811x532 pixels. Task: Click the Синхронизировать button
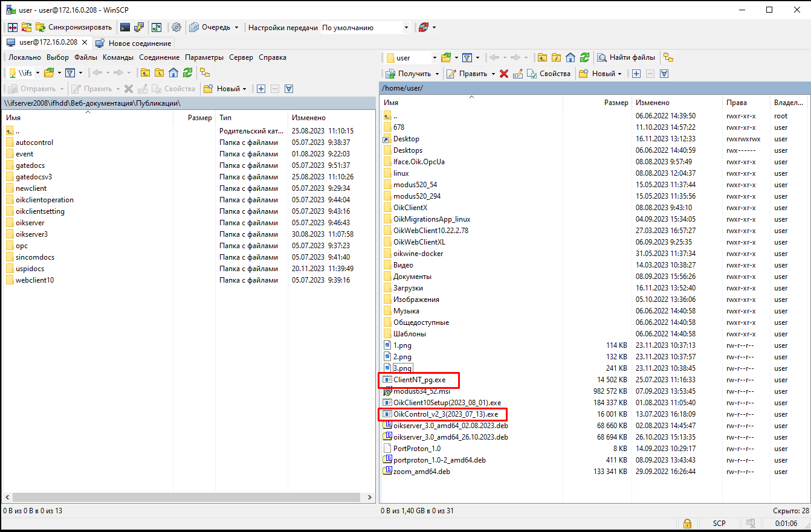pyautogui.click(x=74, y=27)
